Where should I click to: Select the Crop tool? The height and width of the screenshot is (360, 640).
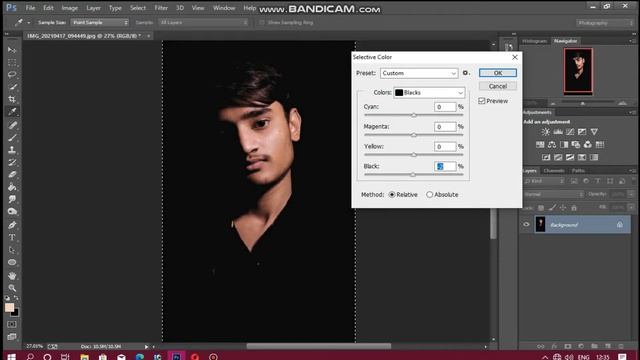pos(12,99)
